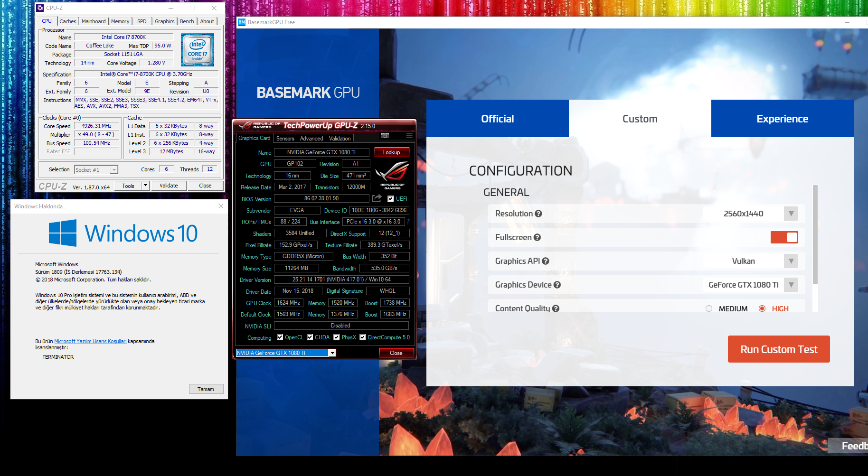Click the Driver Version value in GPU-Z
Viewport: 868px width, 476px height.
click(x=341, y=280)
